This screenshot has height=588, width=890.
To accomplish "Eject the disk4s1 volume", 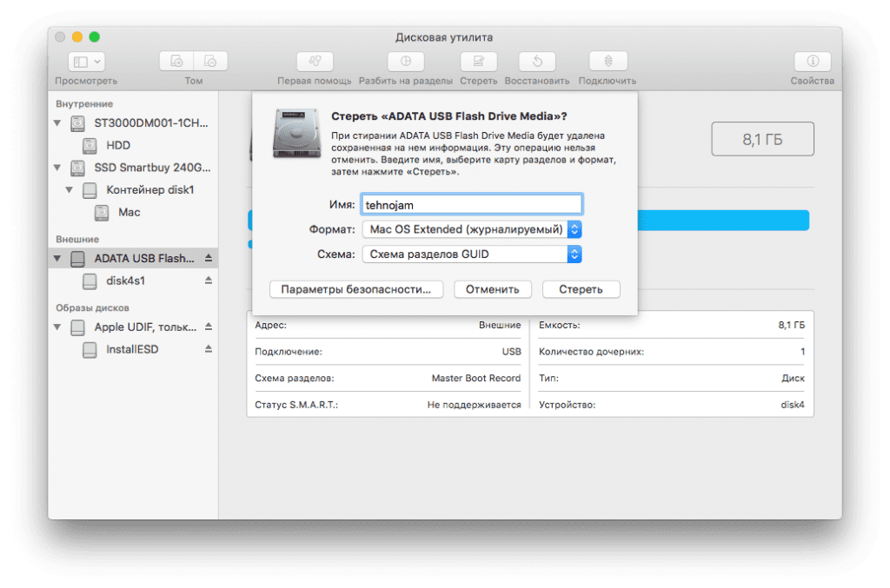I will pyautogui.click(x=209, y=281).
